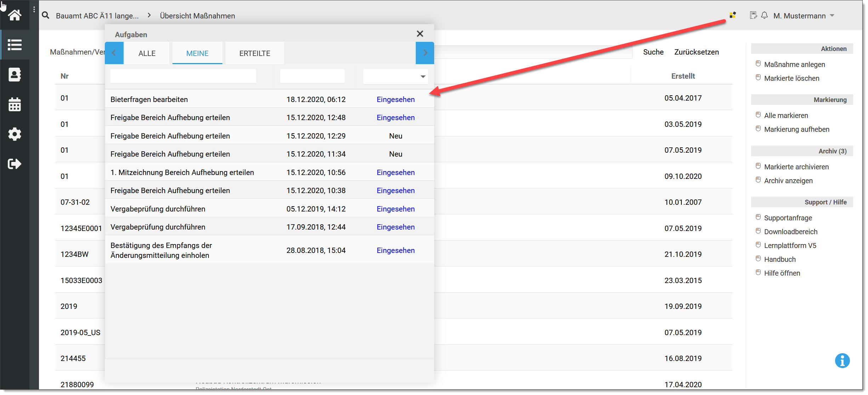Image resolution: width=868 pixels, height=395 pixels.
Task: Click Markierte löschen action
Action: pos(792,78)
